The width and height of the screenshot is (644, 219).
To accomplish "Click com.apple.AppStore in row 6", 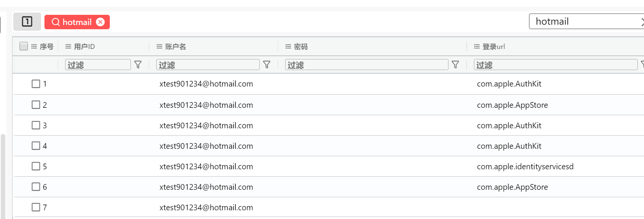I will coord(513,187).
